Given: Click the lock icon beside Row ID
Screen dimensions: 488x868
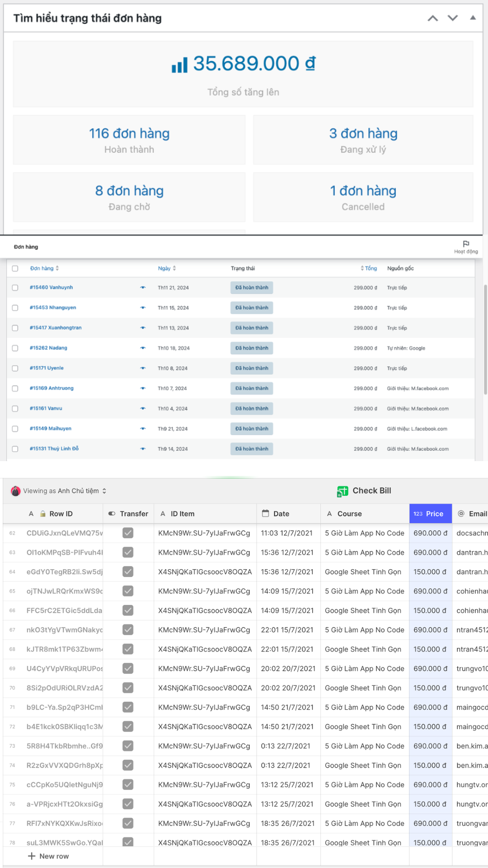Looking at the screenshot, I should 43,514.
